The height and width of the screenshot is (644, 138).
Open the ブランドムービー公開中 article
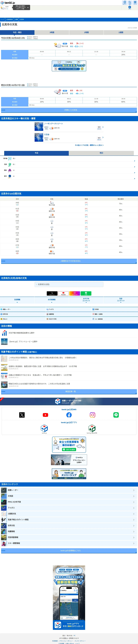(x=69, y=342)
